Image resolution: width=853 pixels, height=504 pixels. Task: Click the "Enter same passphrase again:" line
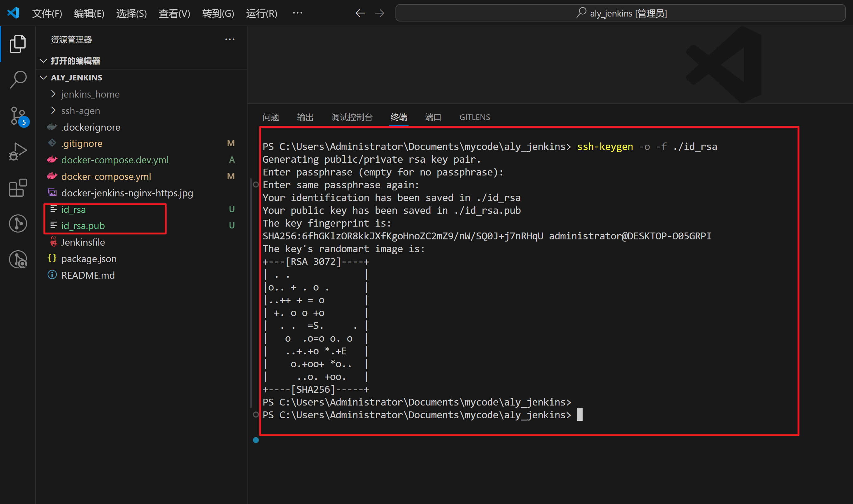point(341,185)
